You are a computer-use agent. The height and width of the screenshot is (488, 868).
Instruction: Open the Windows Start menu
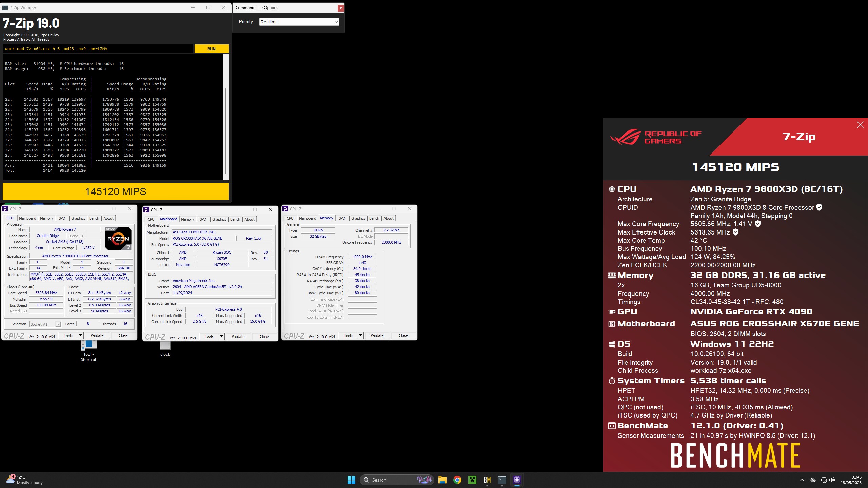point(351,480)
